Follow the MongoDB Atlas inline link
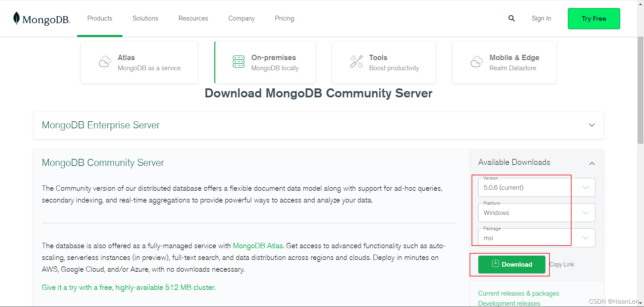Screen dimensions: 644x307 point(258,246)
